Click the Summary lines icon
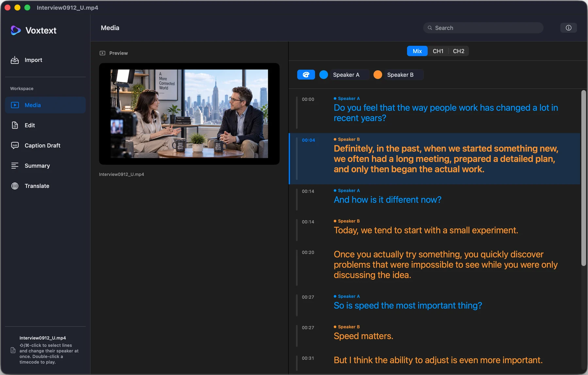 coord(15,166)
